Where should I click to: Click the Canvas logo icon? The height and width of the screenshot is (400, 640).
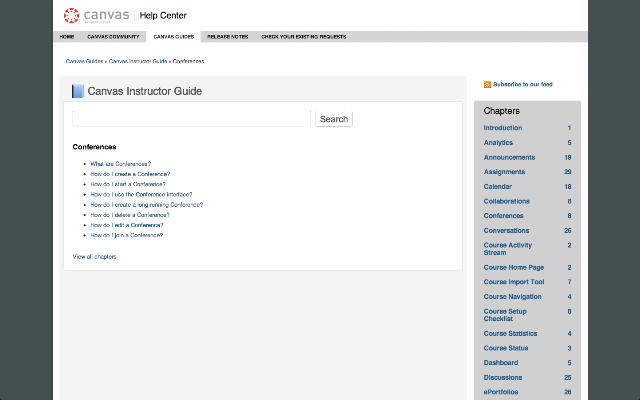[x=71, y=16]
